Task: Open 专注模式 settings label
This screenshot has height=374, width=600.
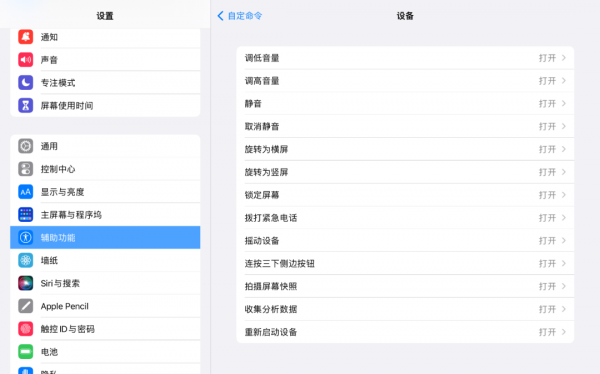Action: pyautogui.click(x=58, y=83)
